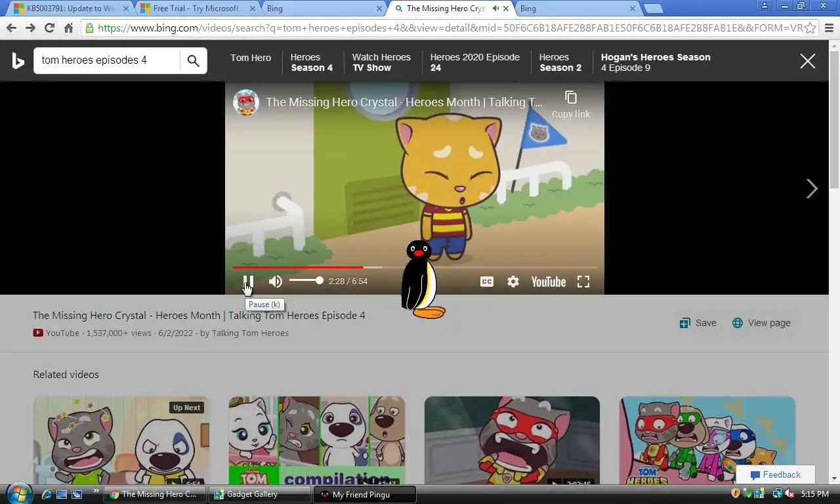Open the 'Up Next' related video thumbnail
Screen dimensions: 840x504
[x=121, y=440]
